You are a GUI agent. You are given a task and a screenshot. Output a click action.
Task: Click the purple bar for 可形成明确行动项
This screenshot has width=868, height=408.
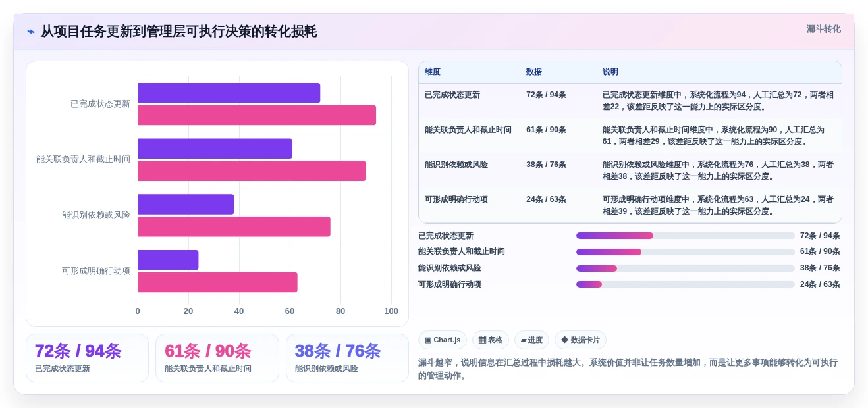tap(168, 260)
